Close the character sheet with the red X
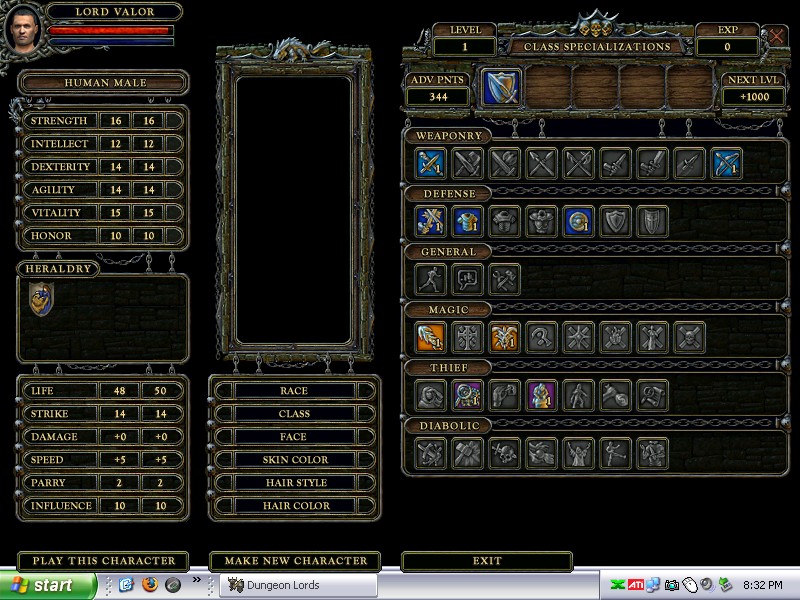 tap(776, 36)
